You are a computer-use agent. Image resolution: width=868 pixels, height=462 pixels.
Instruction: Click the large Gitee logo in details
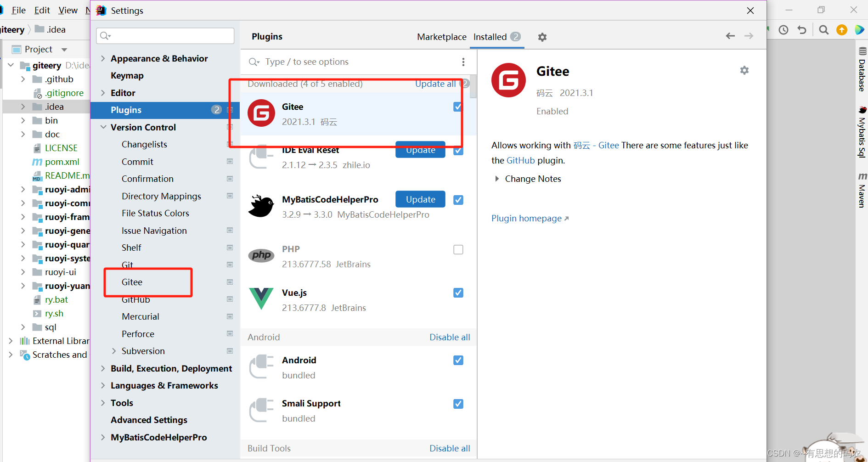[x=508, y=80]
